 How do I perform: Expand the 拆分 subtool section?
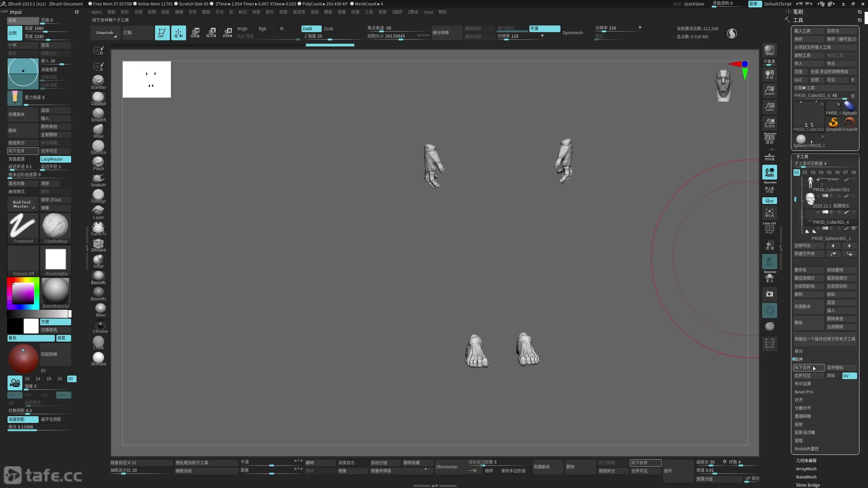point(798,351)
